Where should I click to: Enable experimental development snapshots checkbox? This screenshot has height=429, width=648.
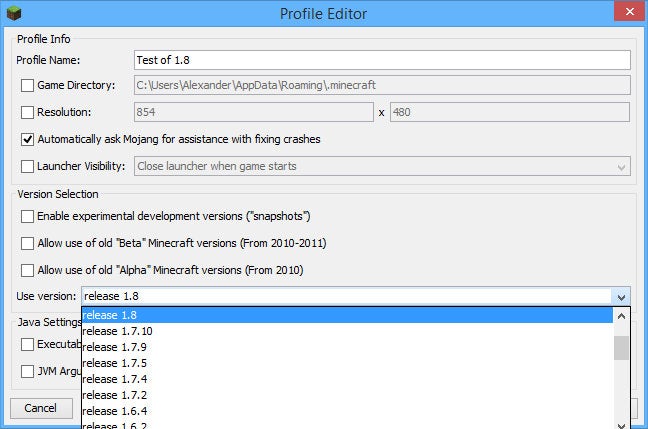(x=27, y=216)
